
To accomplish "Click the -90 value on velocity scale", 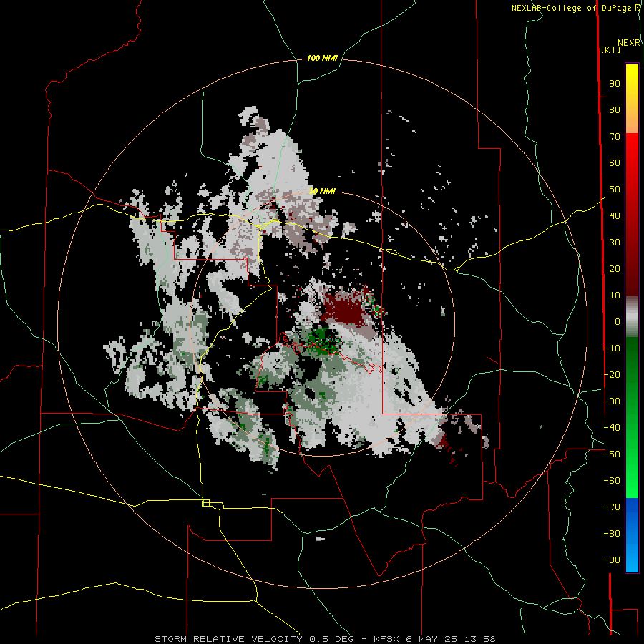I will pyautogui.click(x=612, y=560).
